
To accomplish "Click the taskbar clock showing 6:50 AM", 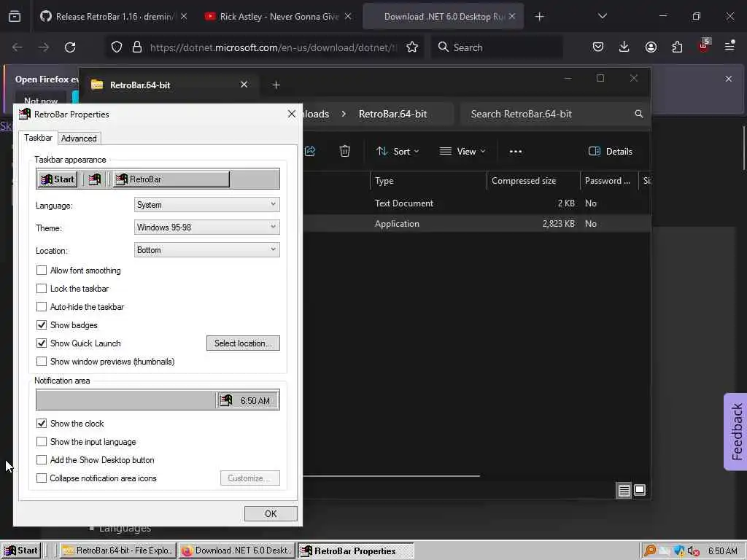I will (x=722, y=551).
